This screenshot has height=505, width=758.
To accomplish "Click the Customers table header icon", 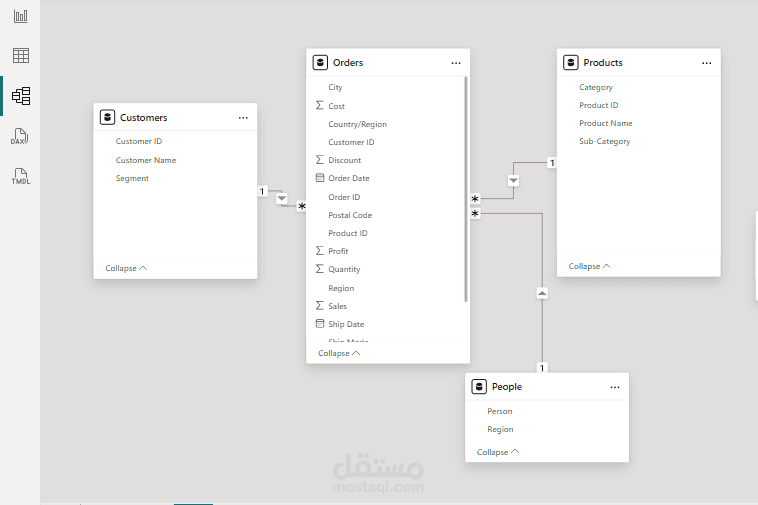I will [107, 118].
